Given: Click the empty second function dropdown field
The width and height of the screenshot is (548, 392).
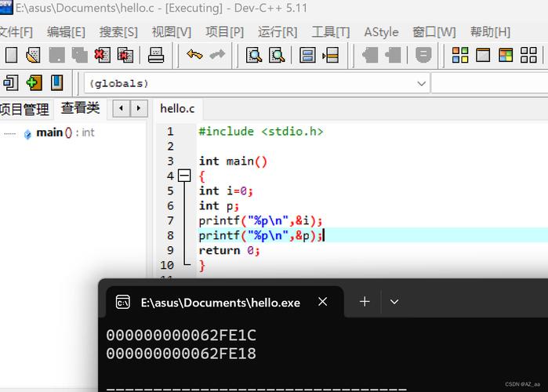Looking at the screenshot, I should click(490, 84).
